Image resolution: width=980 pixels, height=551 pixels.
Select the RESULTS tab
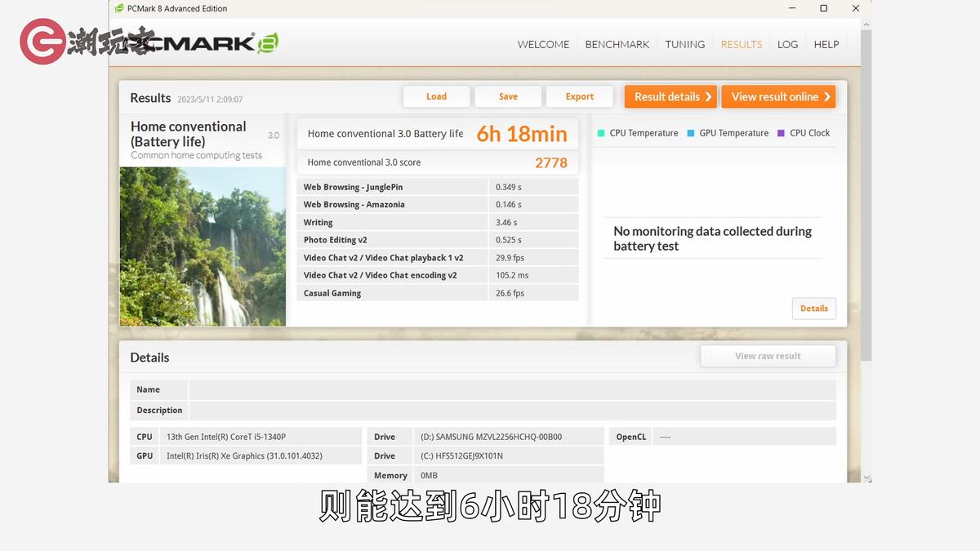[741, 44]
